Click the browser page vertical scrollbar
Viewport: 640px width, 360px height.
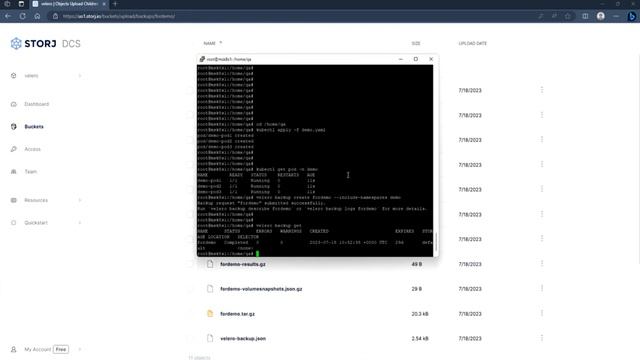click(x=638, y=159)
